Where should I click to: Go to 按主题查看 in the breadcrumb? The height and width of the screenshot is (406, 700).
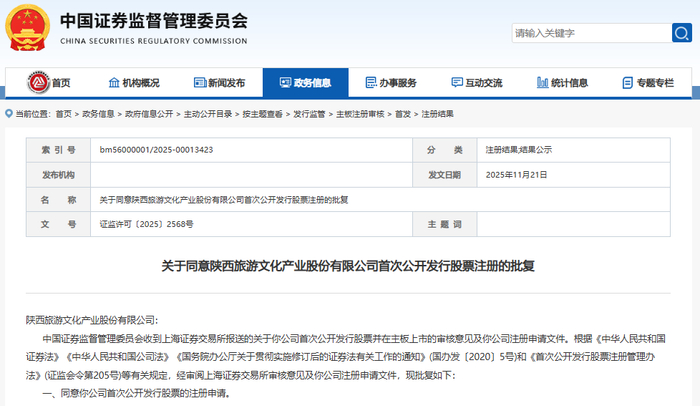pos(262,114)
